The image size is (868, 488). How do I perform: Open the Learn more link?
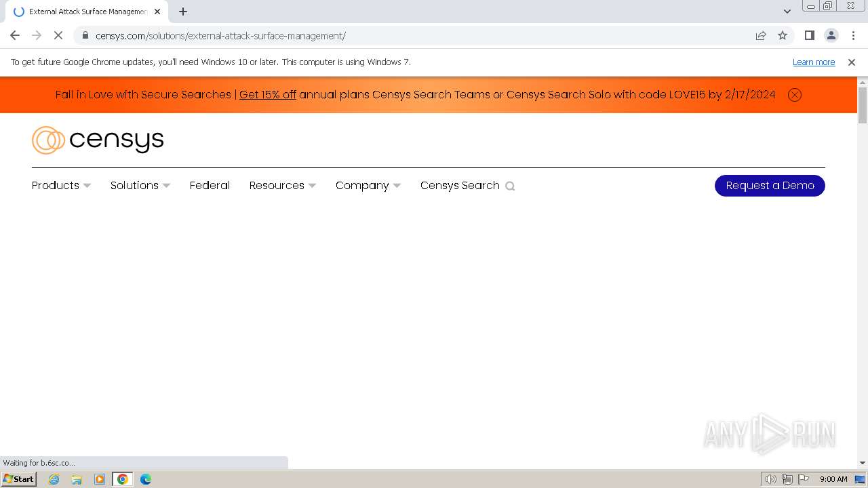[x=814, y=62]
